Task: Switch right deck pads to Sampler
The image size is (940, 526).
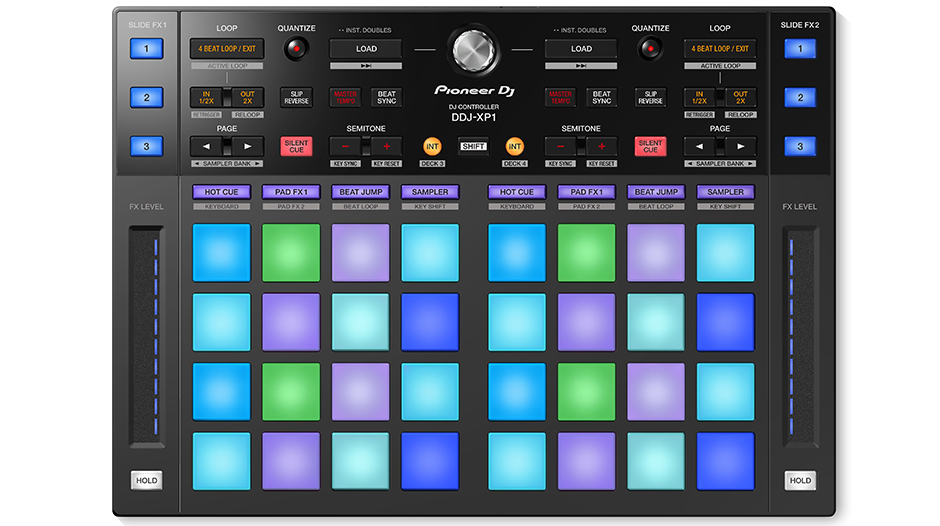Action: tap(725, 192)
